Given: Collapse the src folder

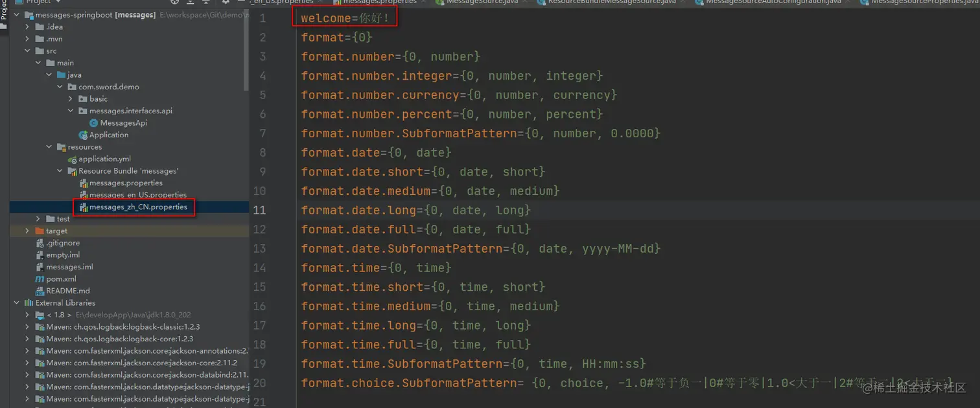Looking at the screenshot, I should [27, 51].
